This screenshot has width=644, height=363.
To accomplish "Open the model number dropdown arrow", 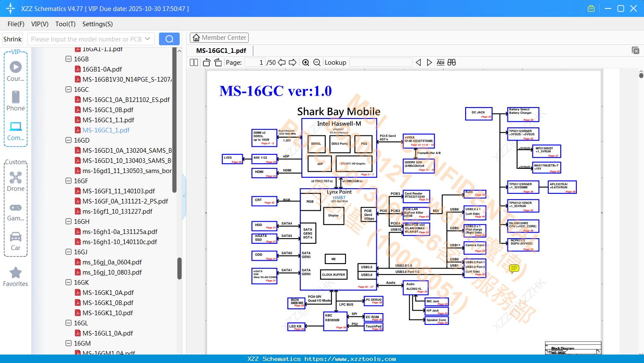I will pos(148,39).
